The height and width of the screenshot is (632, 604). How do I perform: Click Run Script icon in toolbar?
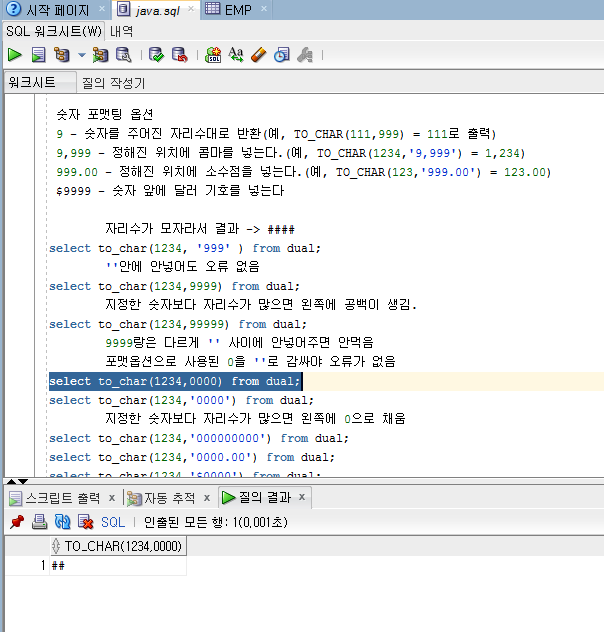click(x=39, y=55)
